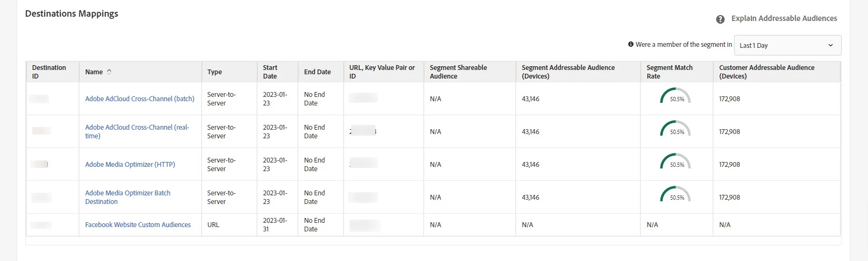Open Adobe Media Optimizer Batch Destination link

[127, 197]
